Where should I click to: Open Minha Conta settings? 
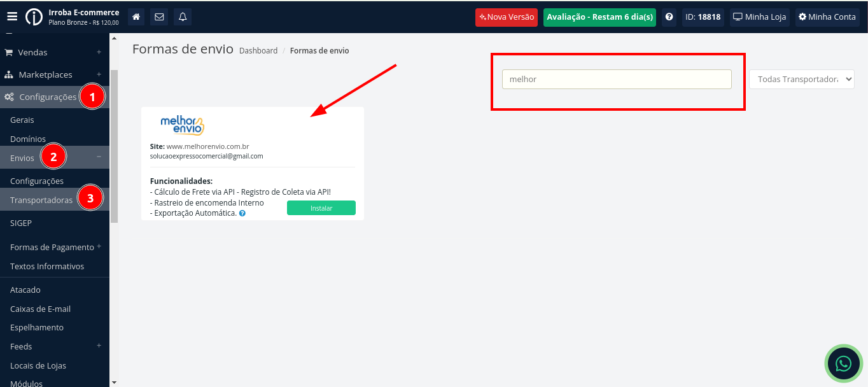coord(827,17)
